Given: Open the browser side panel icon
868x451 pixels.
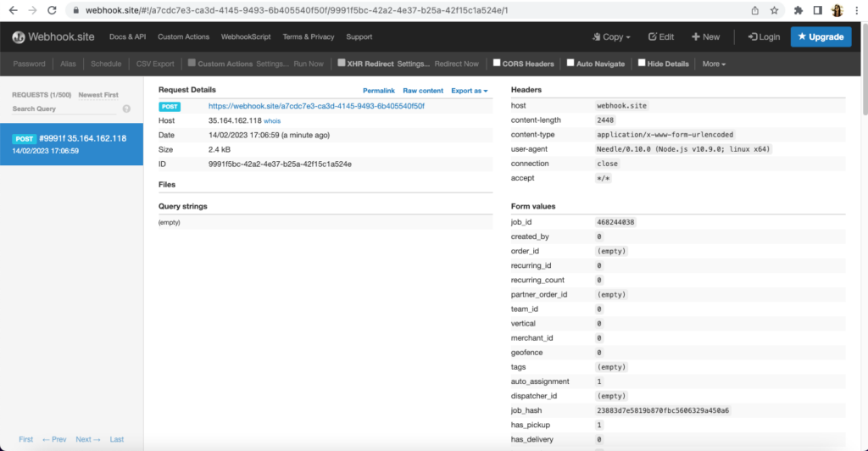Looking at the screenshot, I should [x=818, y=10].
